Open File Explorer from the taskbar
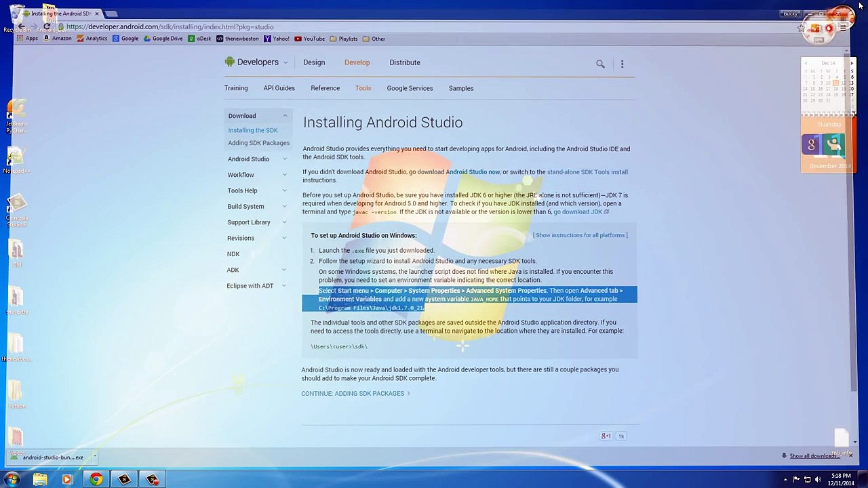This screenshot has width=868, height=488. 40,480
